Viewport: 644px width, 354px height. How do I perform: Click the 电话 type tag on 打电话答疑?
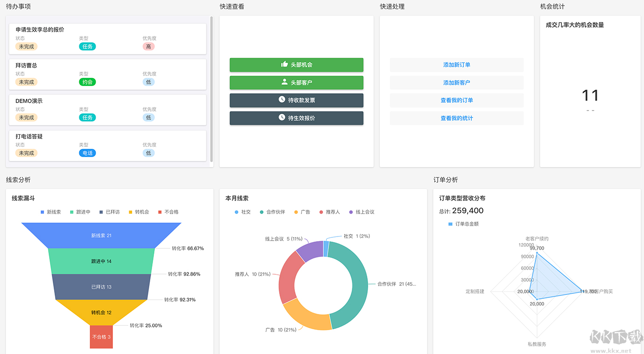pos(87,153)
